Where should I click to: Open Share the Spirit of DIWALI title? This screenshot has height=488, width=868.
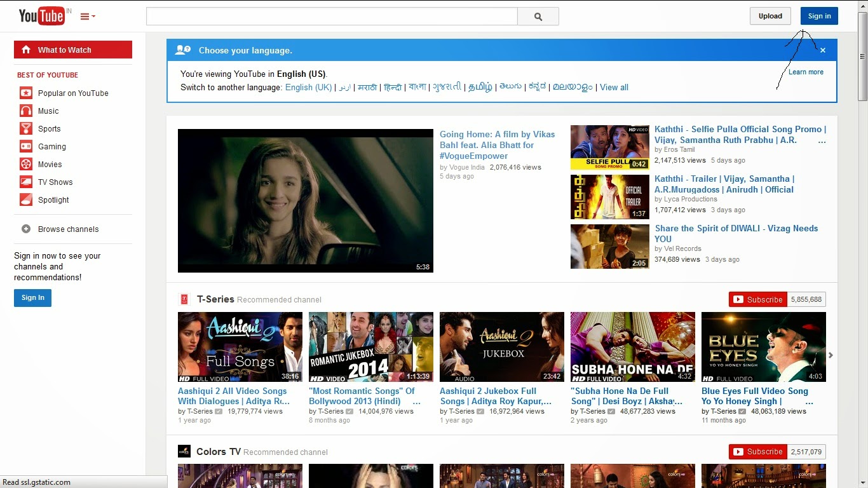736,233
